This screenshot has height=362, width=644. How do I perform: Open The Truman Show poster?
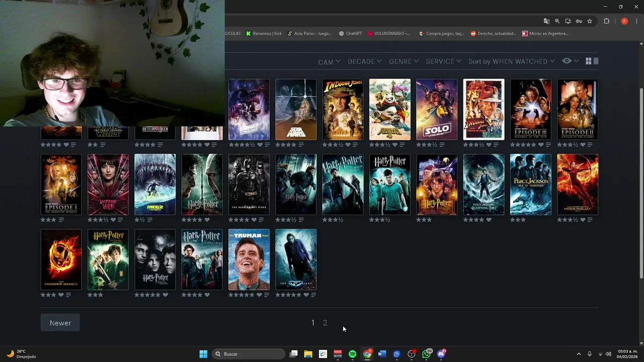point(249,259)
